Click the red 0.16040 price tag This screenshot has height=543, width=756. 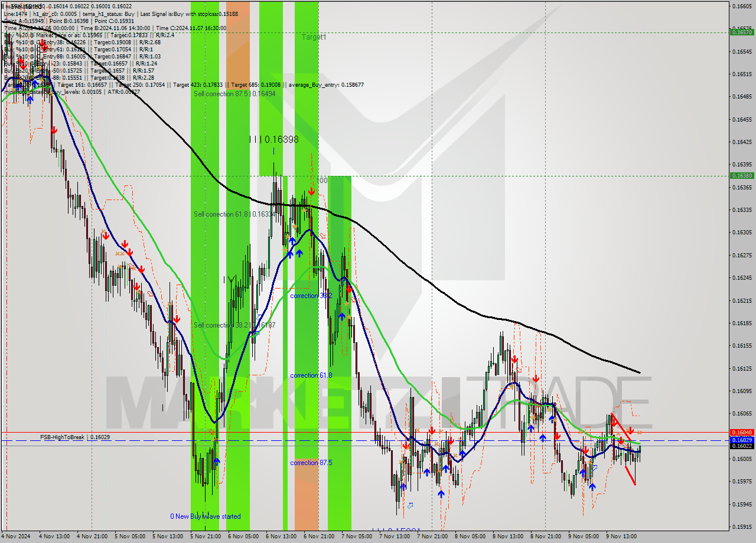742,432
